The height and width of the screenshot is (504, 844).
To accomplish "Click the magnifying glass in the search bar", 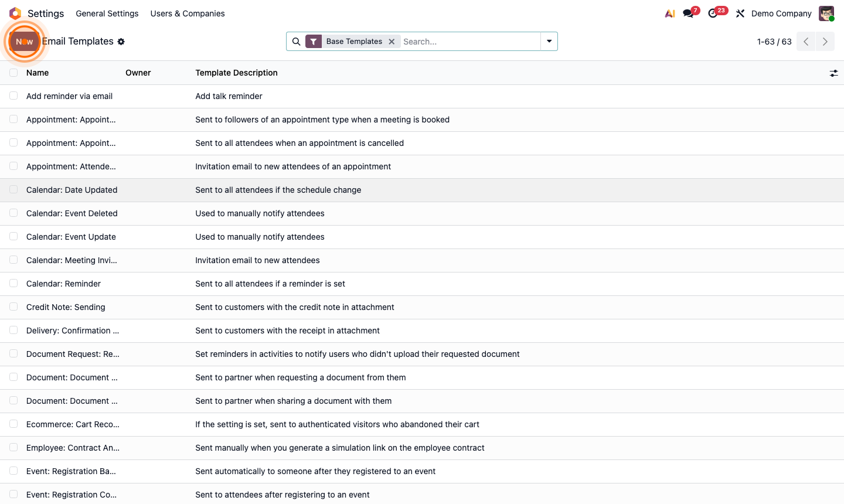I will point(296,42).
